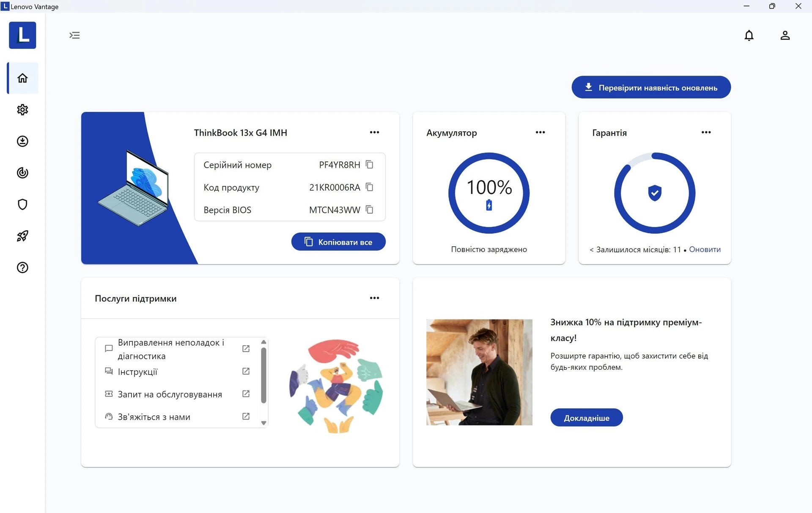This screenshot has width=812, height=513.
Task: Open the help question mark section
Action: (22, 267)
